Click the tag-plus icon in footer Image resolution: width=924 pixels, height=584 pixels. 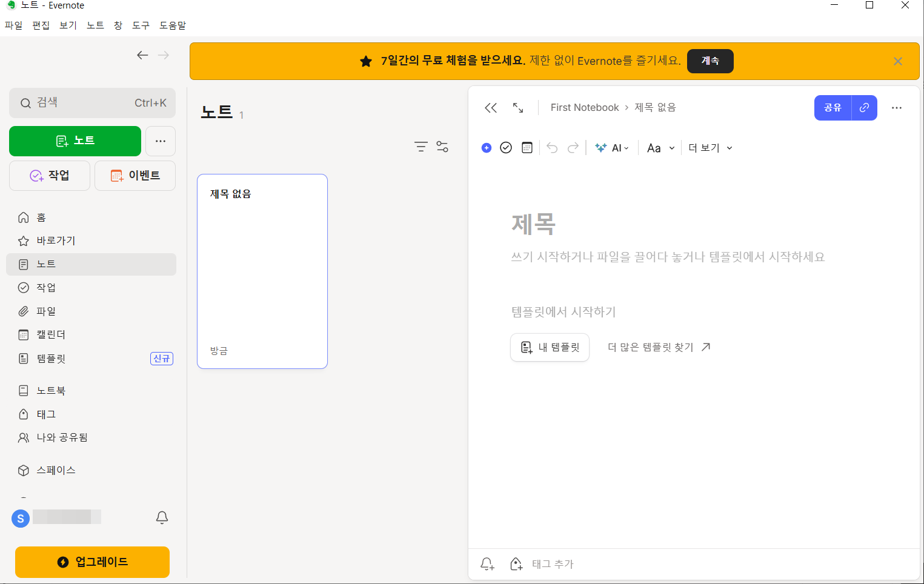tap(516, 564)
